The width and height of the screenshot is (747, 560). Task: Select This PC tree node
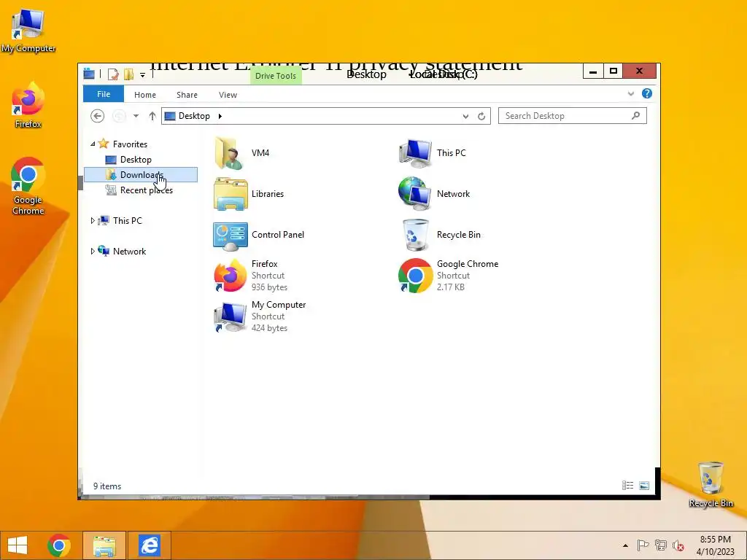click(x=127, y=220)
